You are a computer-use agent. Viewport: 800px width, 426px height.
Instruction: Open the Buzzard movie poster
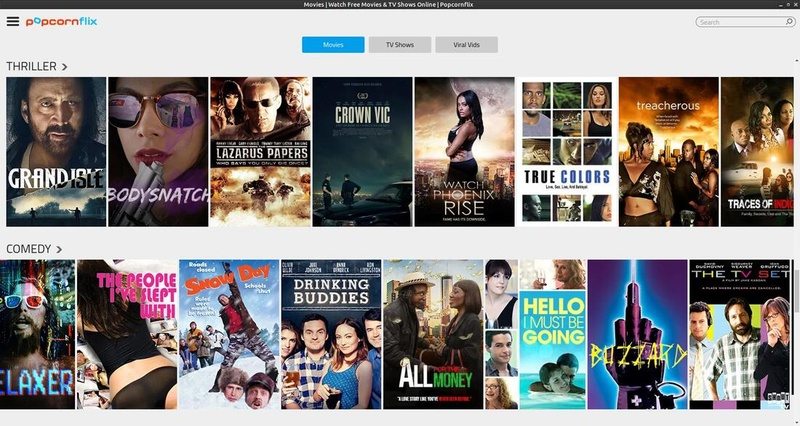[637, 334]
